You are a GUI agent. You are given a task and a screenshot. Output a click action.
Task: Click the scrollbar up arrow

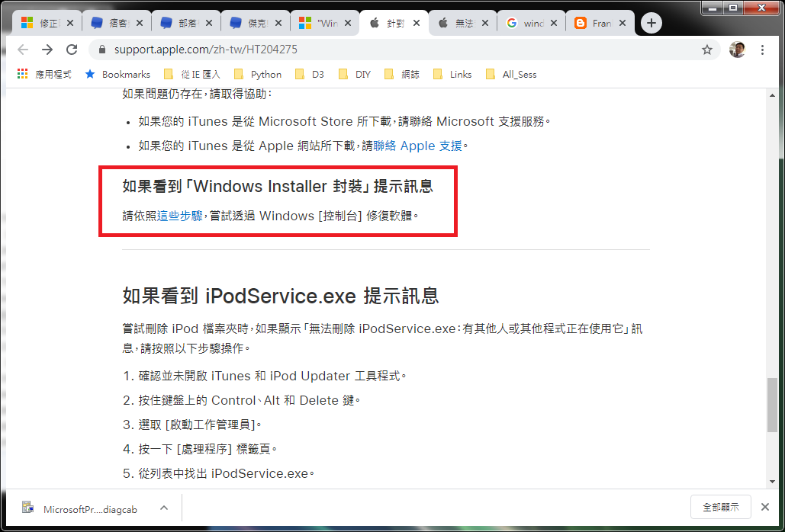pyautogui.click(x=773, y=95)
